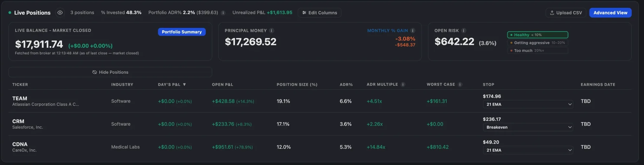The width and height of the screenshot is (644, 165).
Task: Click the live balance $17,911.74
Action: click(39, 44)
